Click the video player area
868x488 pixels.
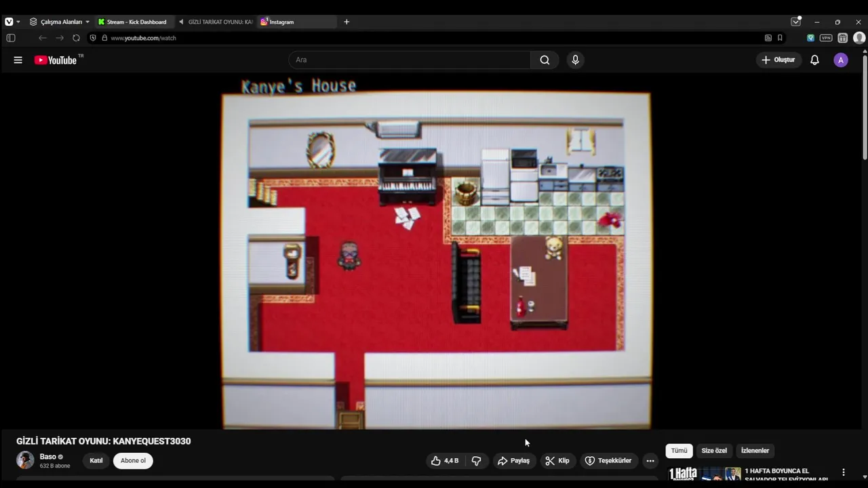click(436, 251)
